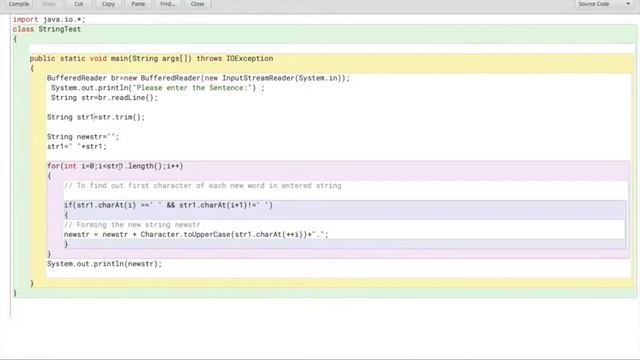Open the Source Code view dropdown
The image size is (640, 360).
[x=604, y=4]
